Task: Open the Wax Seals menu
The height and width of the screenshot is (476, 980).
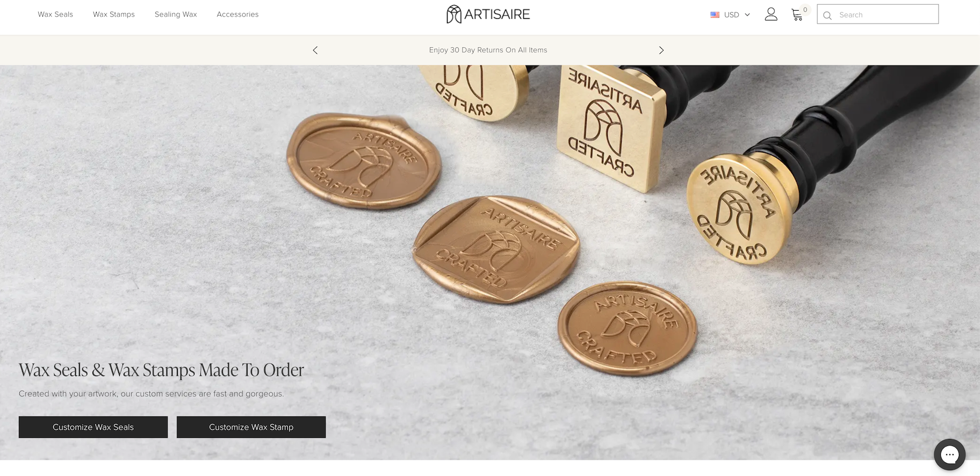Action: click(x=55, y=15)
